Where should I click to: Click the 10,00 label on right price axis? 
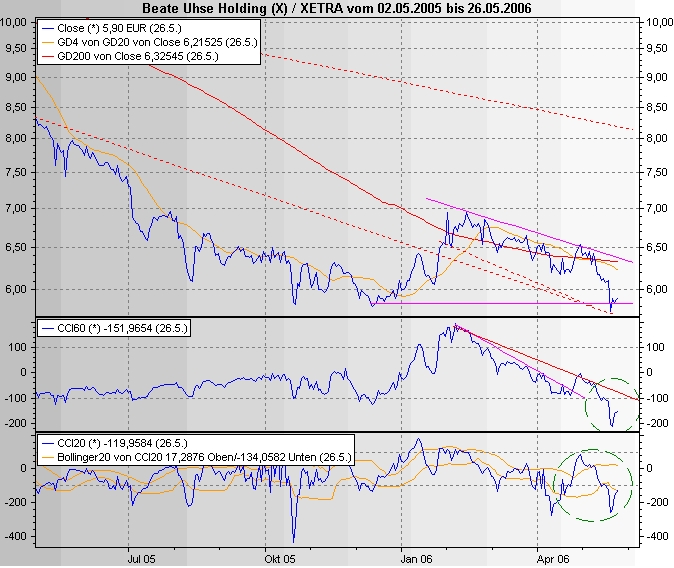pyautogui.click(x=659, y=22)
